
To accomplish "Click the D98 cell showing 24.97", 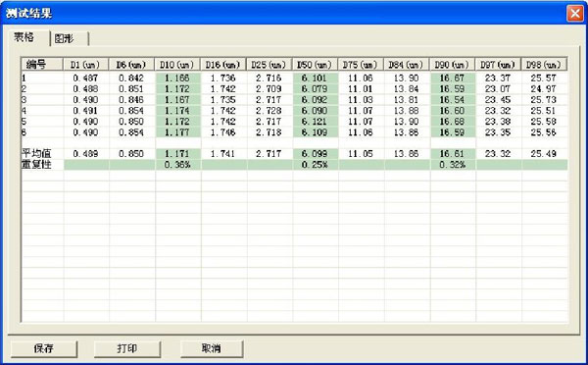I will (x=544, y=89).
